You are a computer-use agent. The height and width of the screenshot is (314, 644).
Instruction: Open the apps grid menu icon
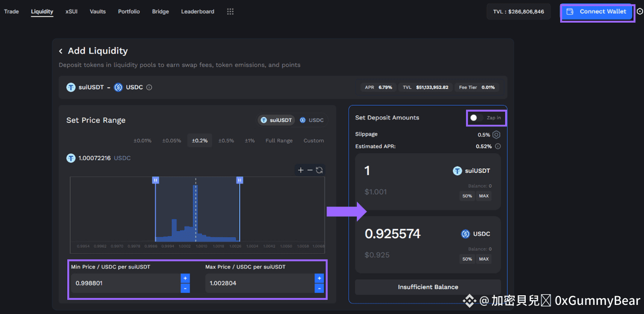[x=231, y=12]
